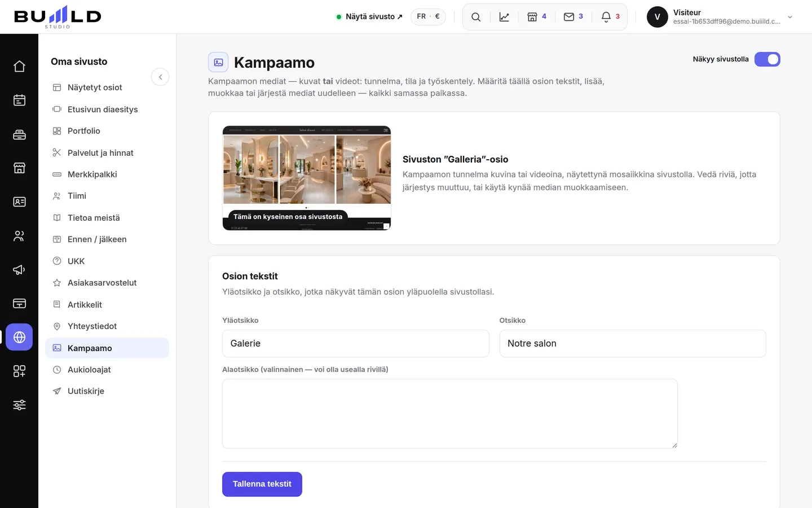The image size is (812, 508).
Task: Open Asiakasarvostelut section
Action: coord(107,283)
